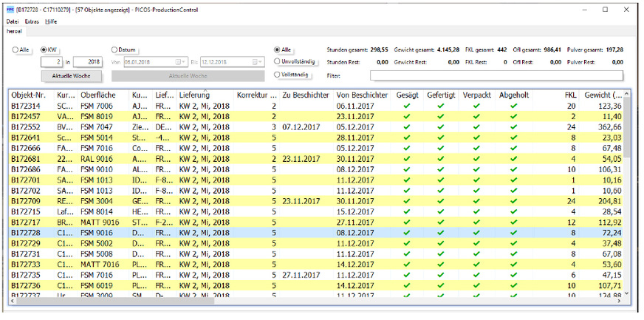The image size is (644, 320).
Task: Open the Extras menu
Action: pyautogui.click(x=32, y=21)
